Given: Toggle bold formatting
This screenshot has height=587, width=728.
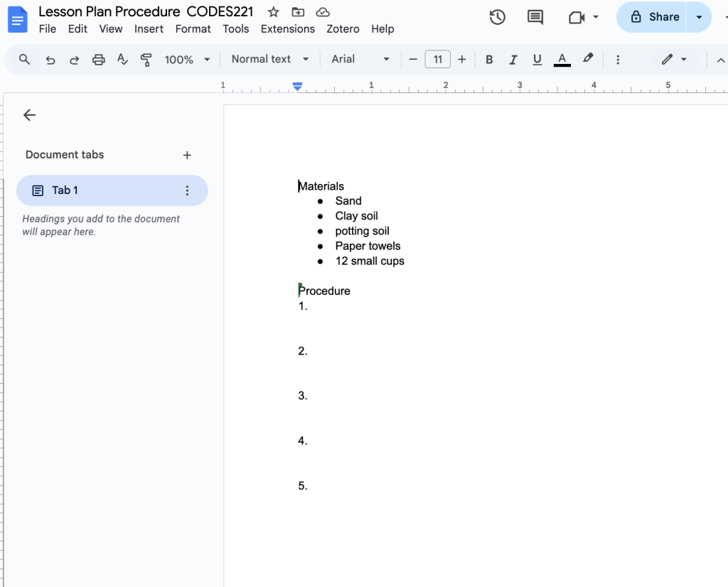Looking at the screenshot, I should (x=489, y=60).
